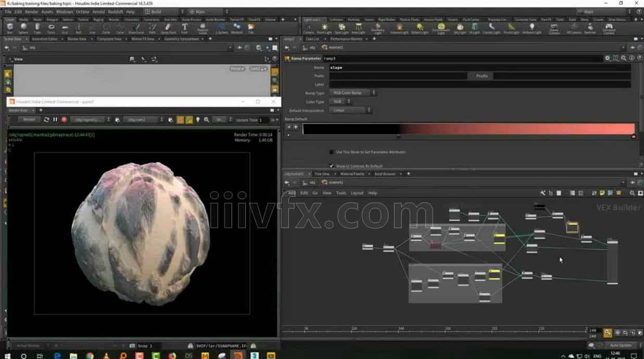Open the Default Interpolation dropdown
The height and width of the screenshot is (359, 644).
tap(350, 110)
